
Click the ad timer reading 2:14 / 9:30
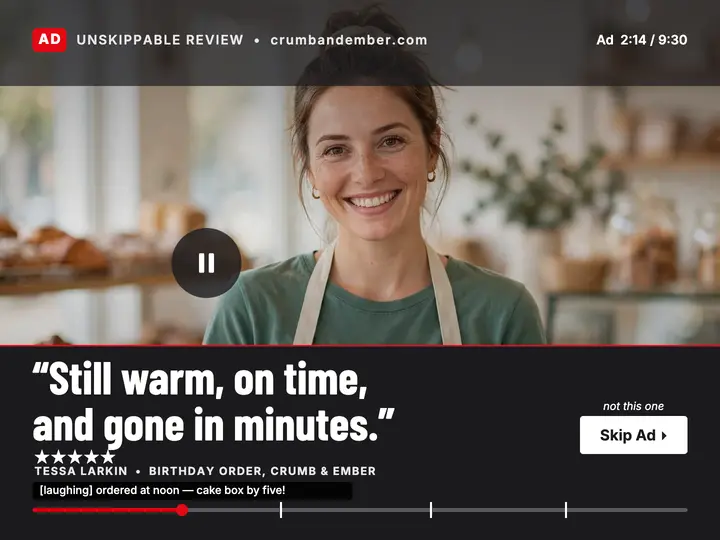[641, 40]
